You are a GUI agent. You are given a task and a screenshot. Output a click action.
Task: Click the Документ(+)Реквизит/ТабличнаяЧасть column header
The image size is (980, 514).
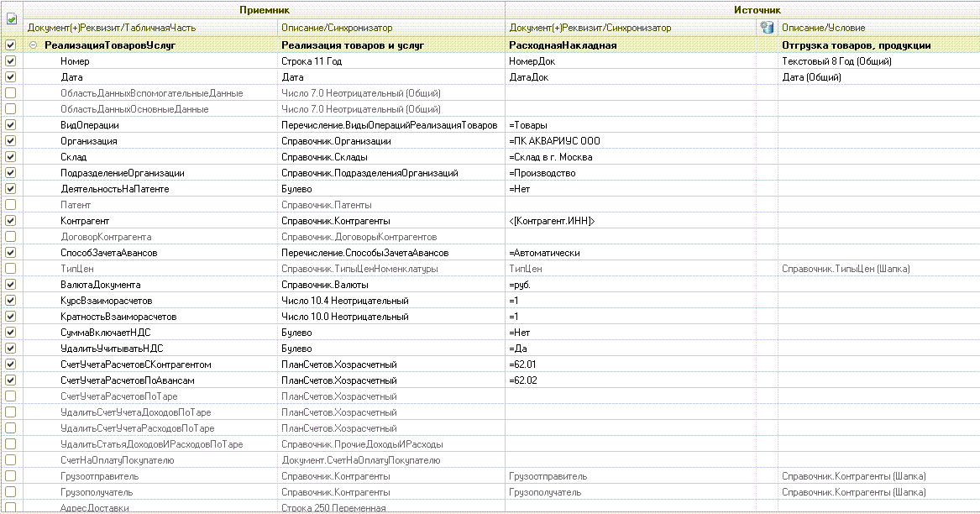[150, 28]
